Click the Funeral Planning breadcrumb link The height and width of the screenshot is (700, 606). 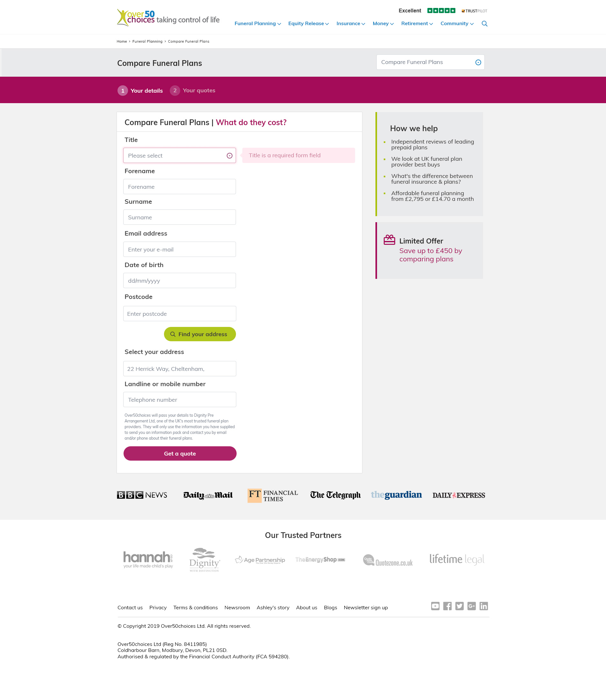point(147,42)
